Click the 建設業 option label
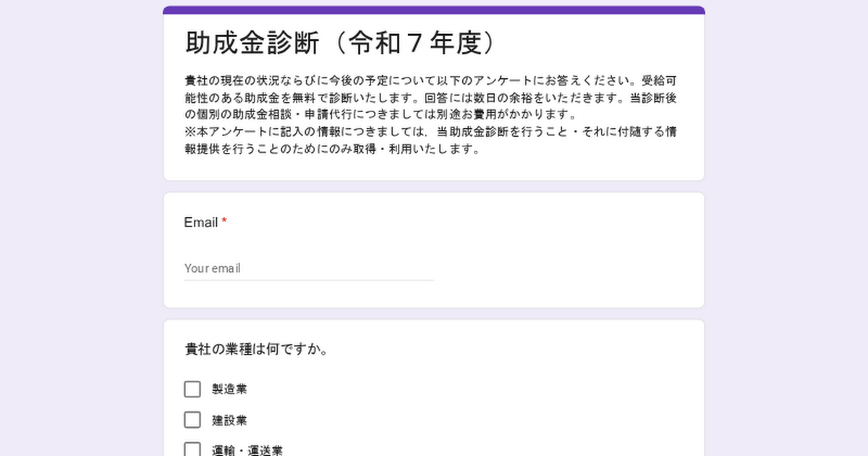Image resolution: width=868 pixels, height=456 pixels. coord(229,420)
